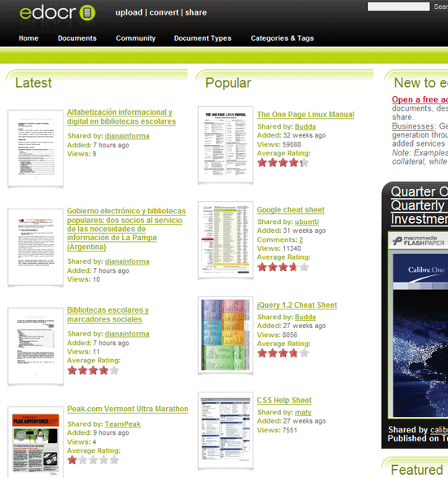Click the edocr green document logo icon
This screenshot has width=448, height=478.
87,13
